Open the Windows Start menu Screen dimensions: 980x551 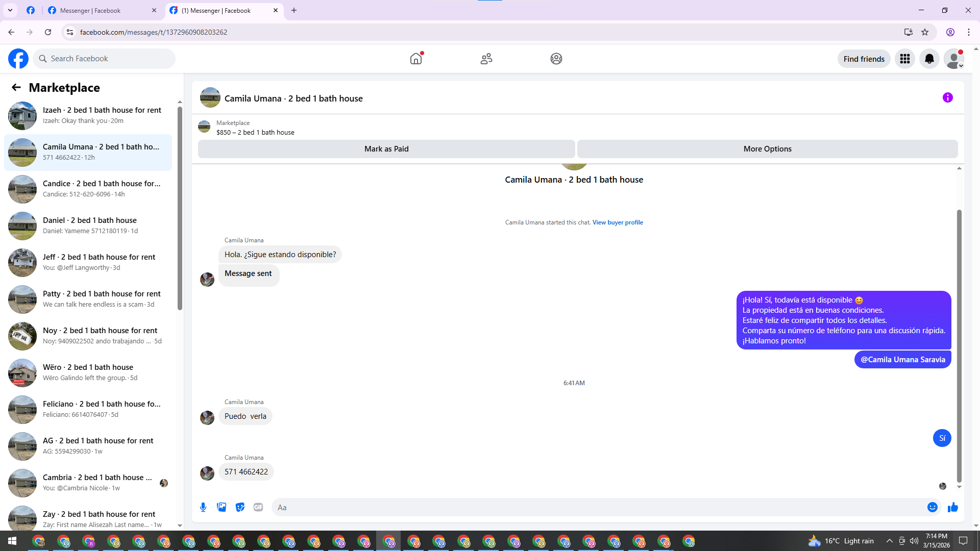tap(12, 541)
